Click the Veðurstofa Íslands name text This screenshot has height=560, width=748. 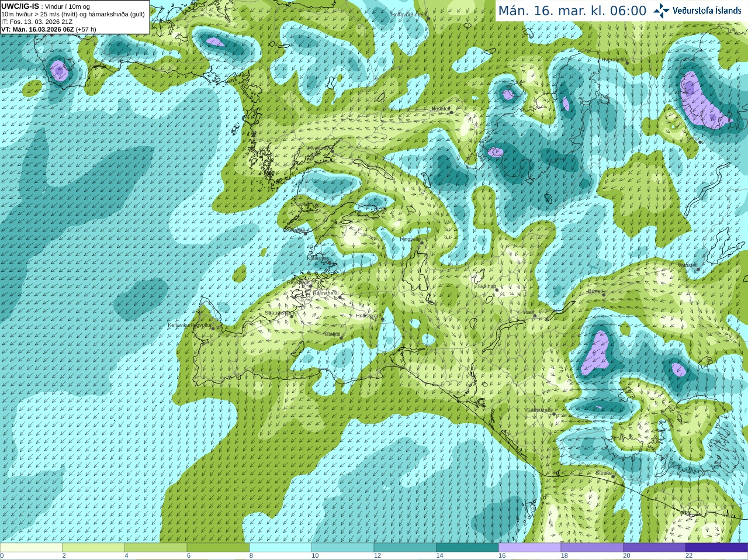(x=707, y=11)
